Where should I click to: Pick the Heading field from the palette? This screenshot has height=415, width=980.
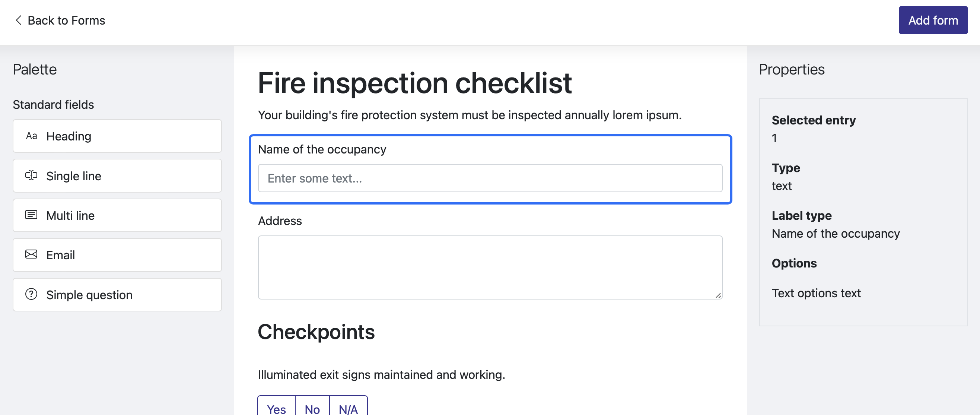117,136
